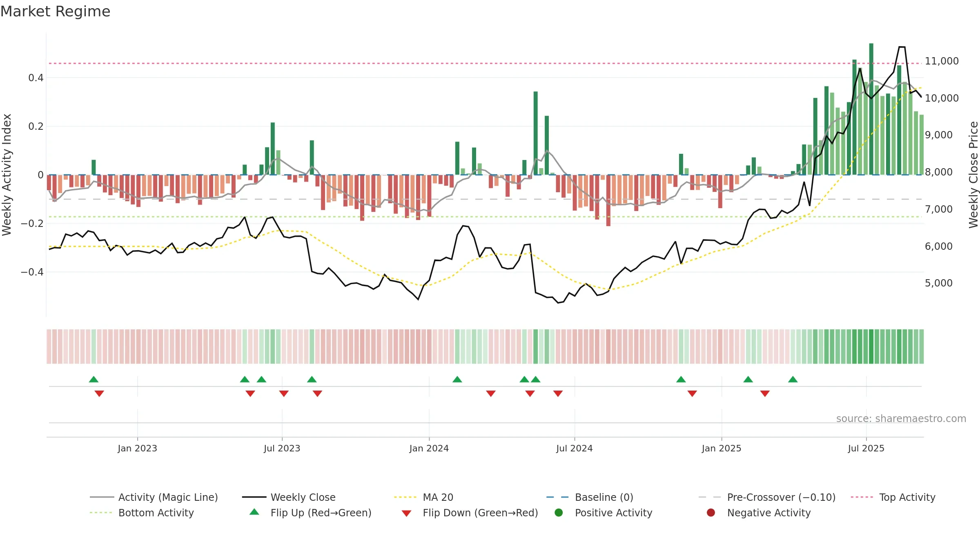
Task: Select the 'Negative Activity' legend label
Action: click(769, 513)
